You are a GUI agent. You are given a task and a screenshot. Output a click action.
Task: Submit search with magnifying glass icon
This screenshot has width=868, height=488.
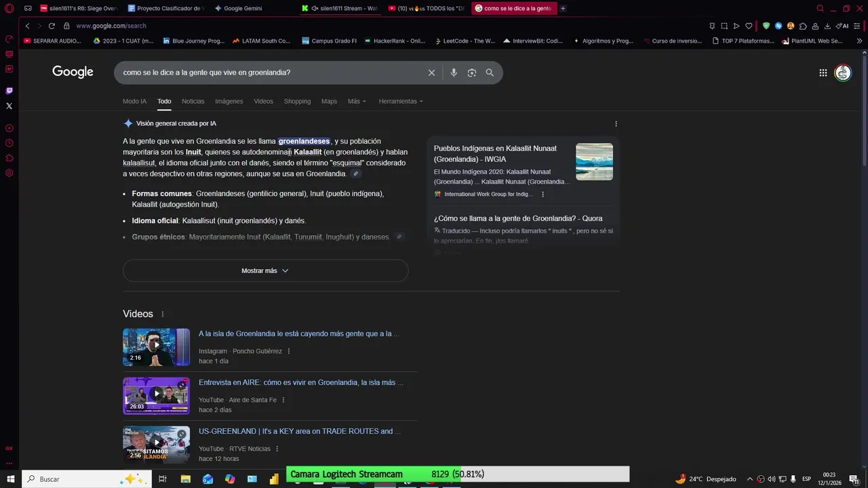(x=490, y=73)
